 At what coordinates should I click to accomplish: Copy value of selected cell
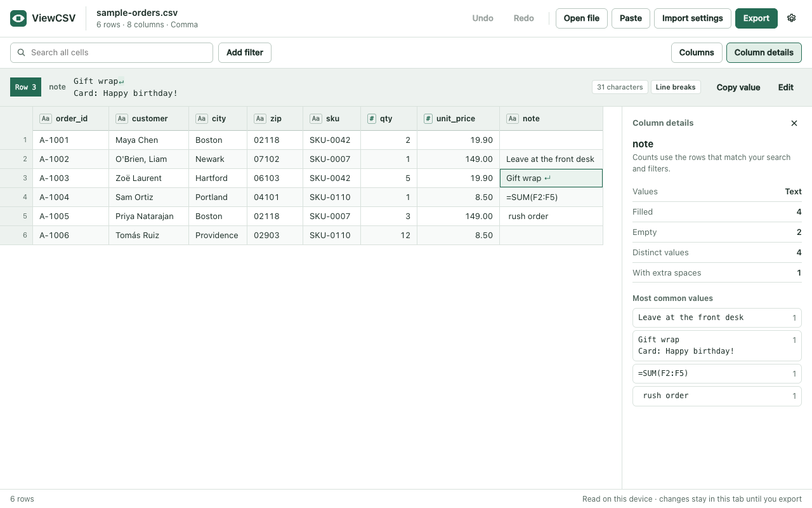(738, 88)
